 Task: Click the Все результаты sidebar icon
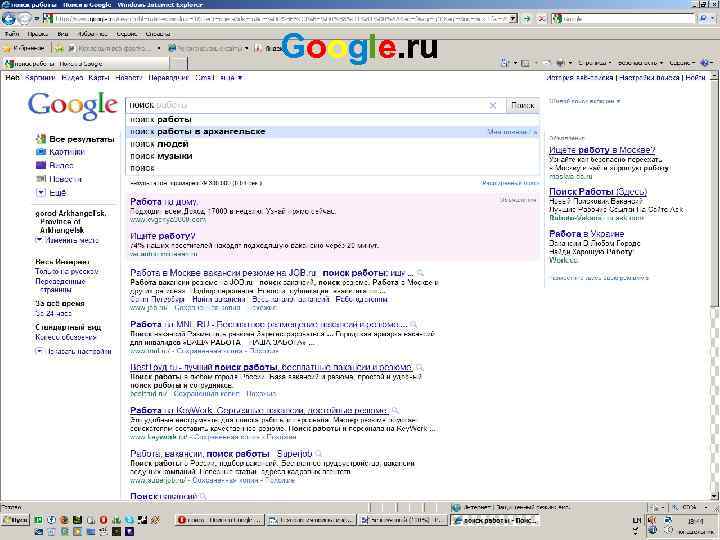(x=40, y=138)
